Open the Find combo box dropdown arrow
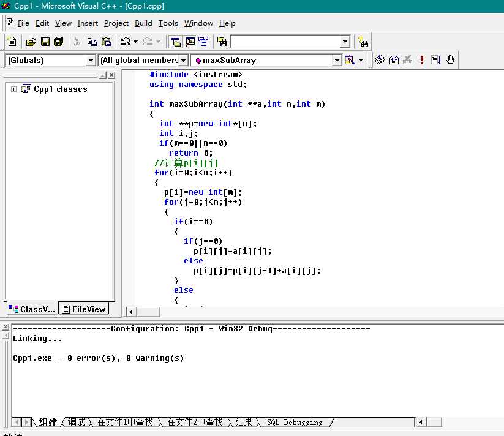The height and width of the screenshot is (436, 504). coord(345,42)
